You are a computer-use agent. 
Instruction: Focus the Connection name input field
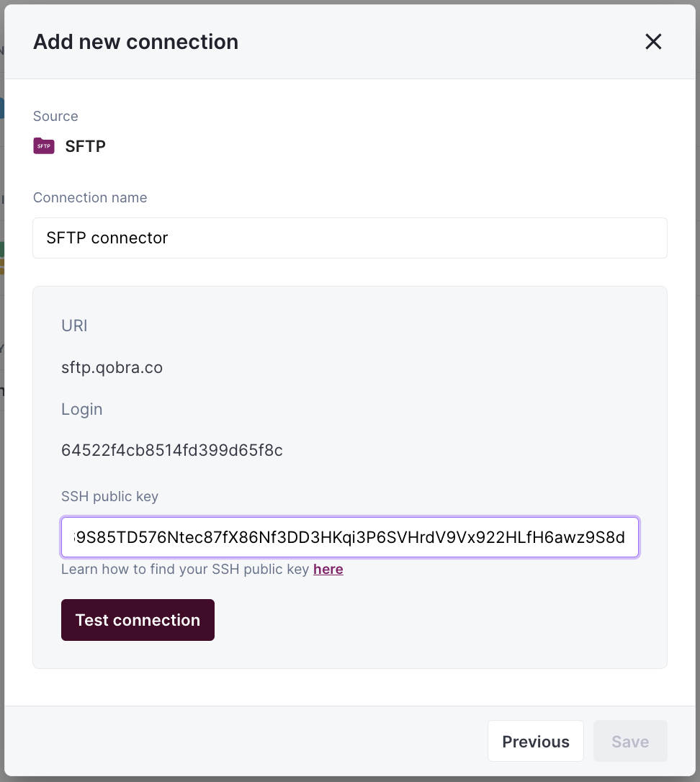tap(349, 238)
